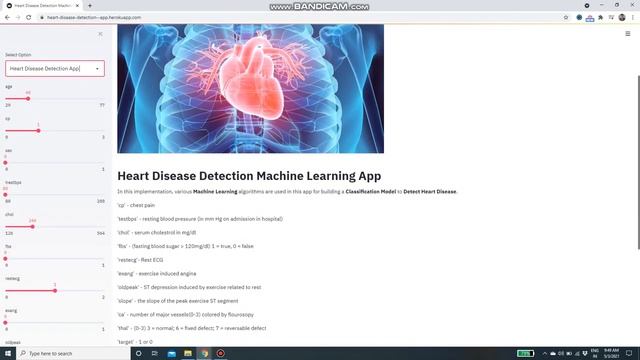Open the Streamlit hamburger menu
This screenshot has height=360, width=640.
(628, 33)
